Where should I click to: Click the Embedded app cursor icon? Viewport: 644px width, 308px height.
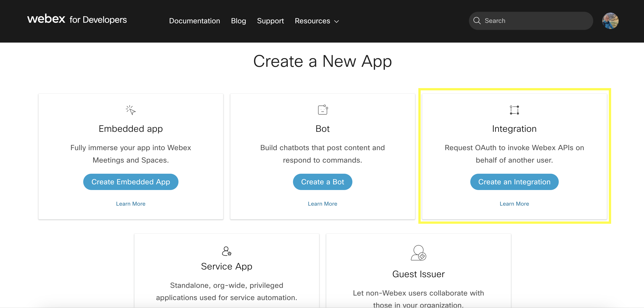[x=130, y=110]
